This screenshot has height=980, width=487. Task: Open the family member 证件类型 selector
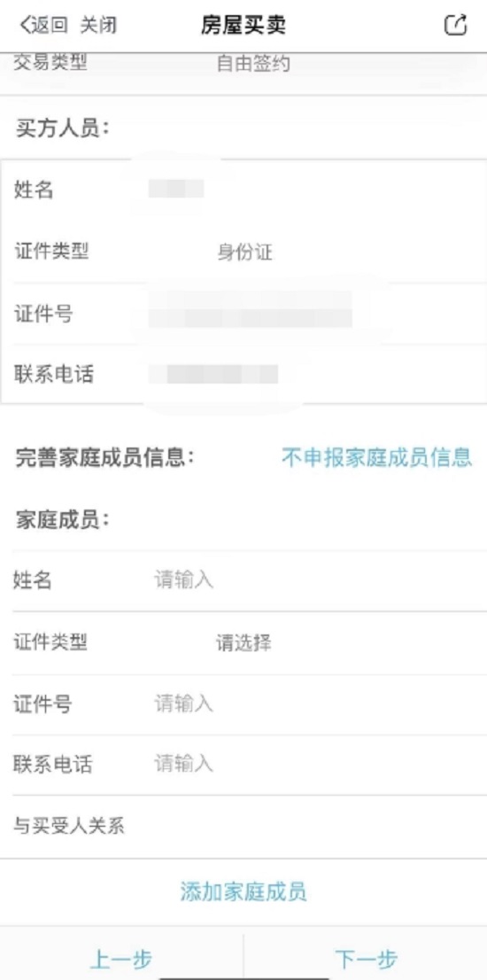(250, 642)
